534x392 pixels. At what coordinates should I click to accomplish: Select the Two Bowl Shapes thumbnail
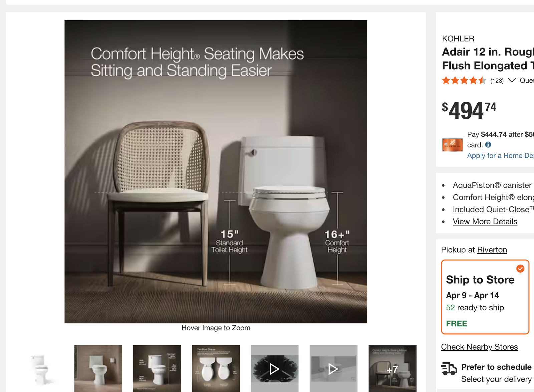[216, 369]
